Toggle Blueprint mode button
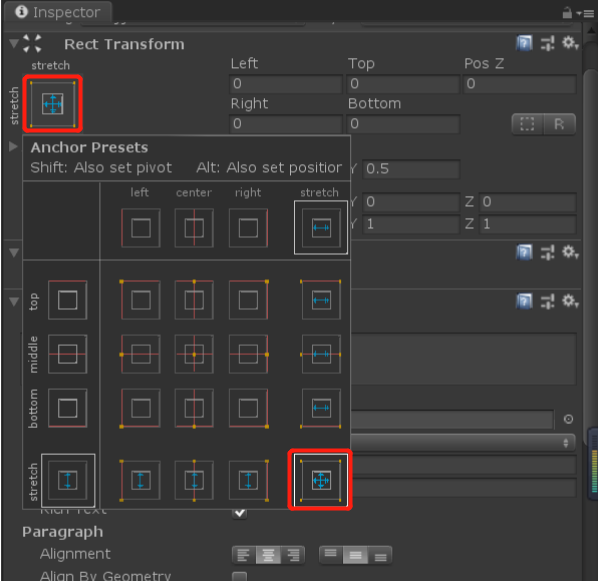598x581 pixels. [527, 124]
